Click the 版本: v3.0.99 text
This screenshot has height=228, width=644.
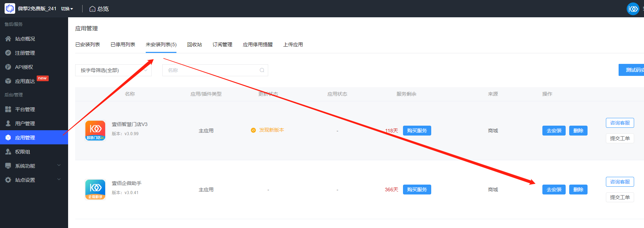pyautogui.click(x=125, y=134)
